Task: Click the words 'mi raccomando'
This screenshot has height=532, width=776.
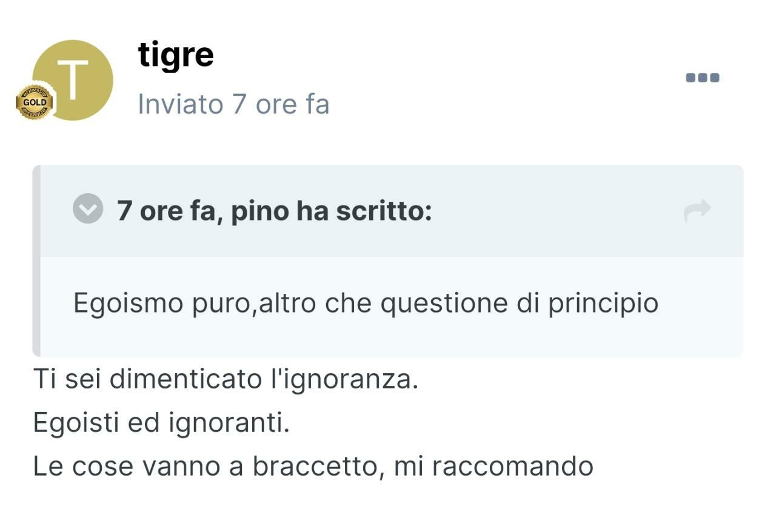Action: (x=493, y=467)
